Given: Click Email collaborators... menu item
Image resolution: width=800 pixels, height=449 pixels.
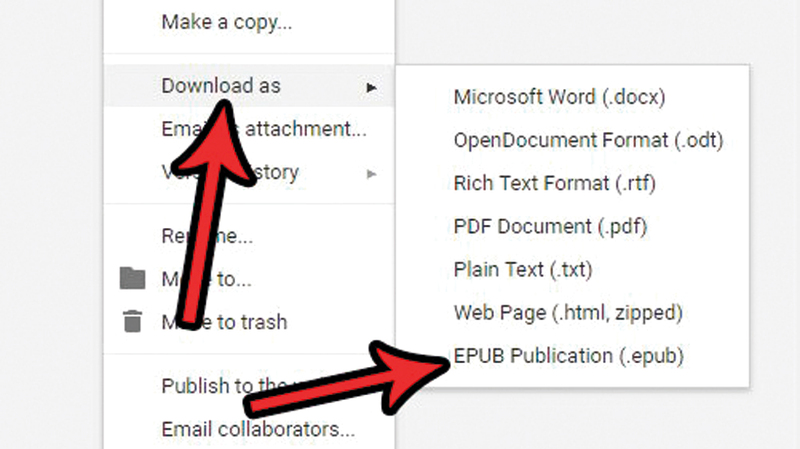Looking at the screenshot, I should [x=258, y=431].
